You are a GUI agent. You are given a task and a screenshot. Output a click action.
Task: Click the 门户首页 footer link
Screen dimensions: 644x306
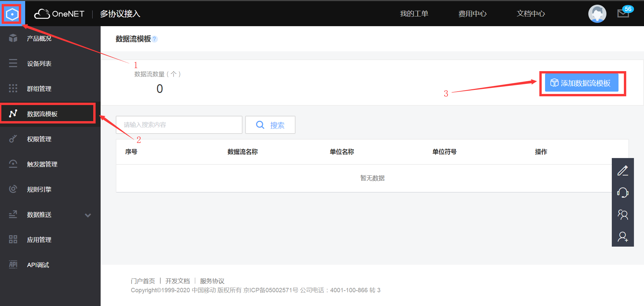(x=143, y=281)
